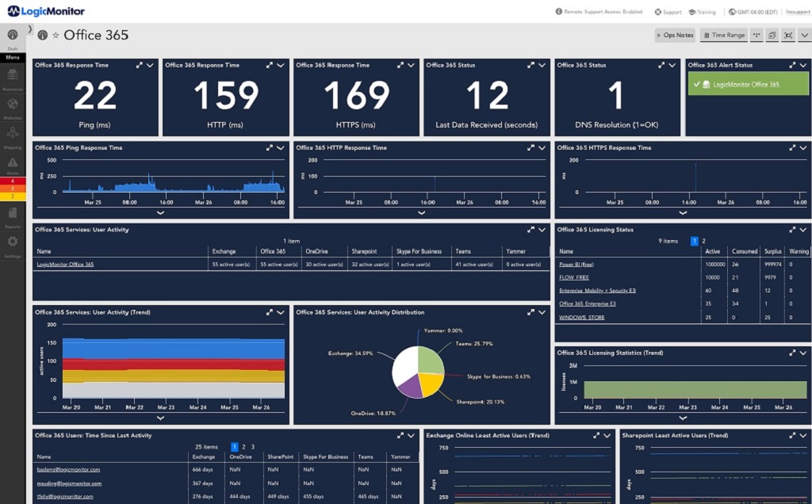Expand the Ping Response Time graph widget

[270, 148]
